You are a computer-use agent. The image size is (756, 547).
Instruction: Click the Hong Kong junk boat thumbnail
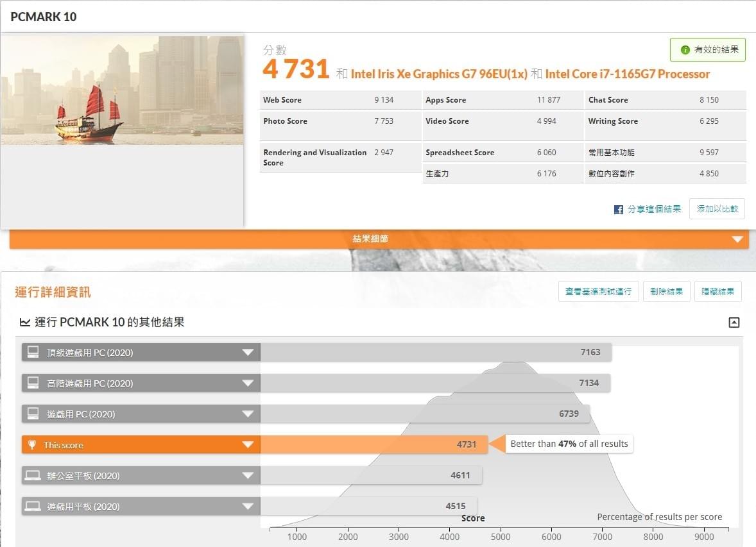coord(123,90)
